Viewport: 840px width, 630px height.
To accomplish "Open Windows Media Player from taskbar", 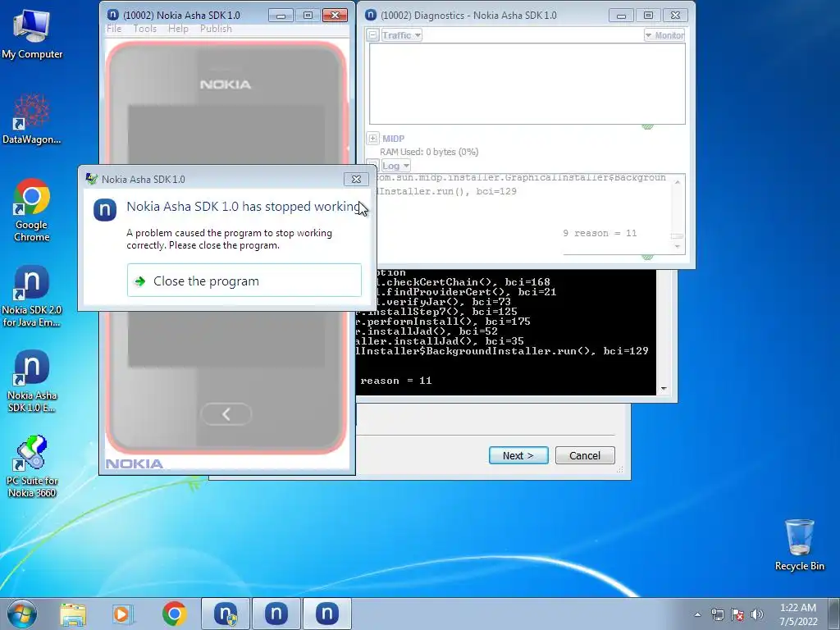I will [x=122, y=614].
